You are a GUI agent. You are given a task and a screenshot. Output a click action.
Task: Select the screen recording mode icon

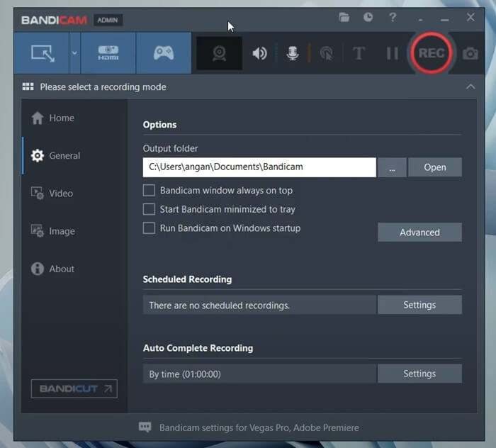pos(42,53)
